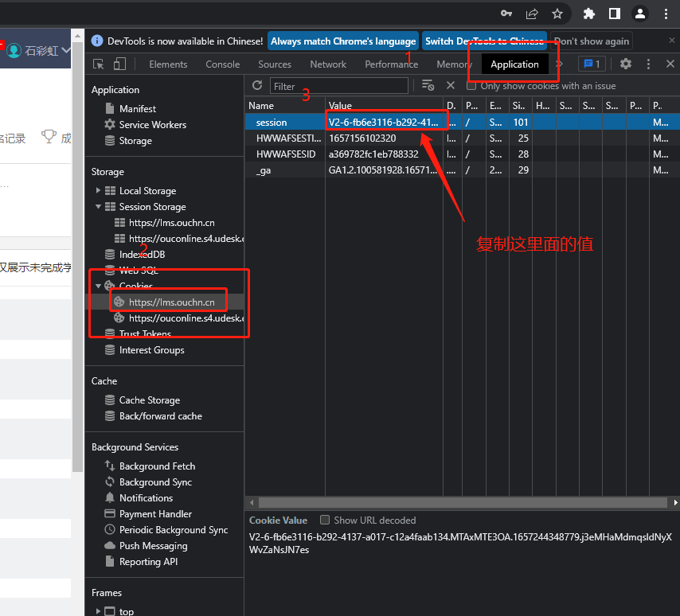Click horizontal scrollbar of cookie table

[x=463, y=502]
